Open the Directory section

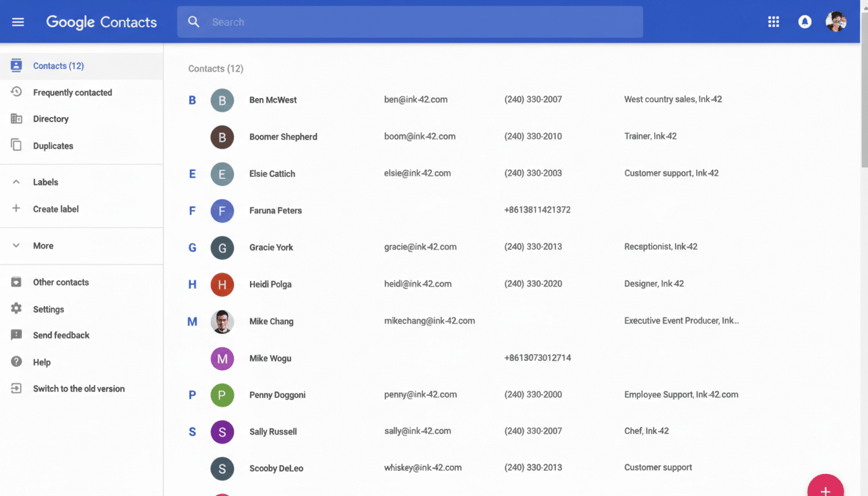coord(52,119)
